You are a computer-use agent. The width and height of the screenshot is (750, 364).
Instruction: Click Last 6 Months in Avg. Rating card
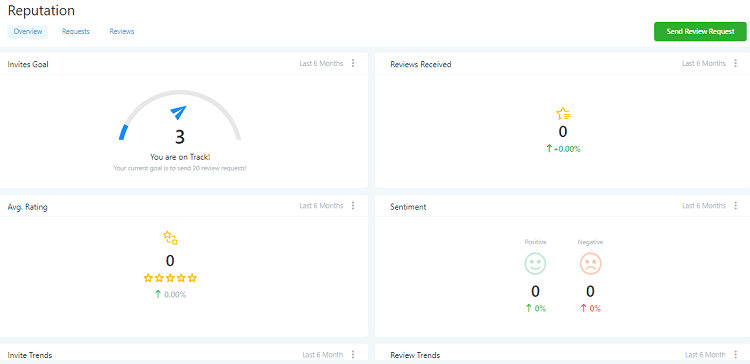(321, 206)
